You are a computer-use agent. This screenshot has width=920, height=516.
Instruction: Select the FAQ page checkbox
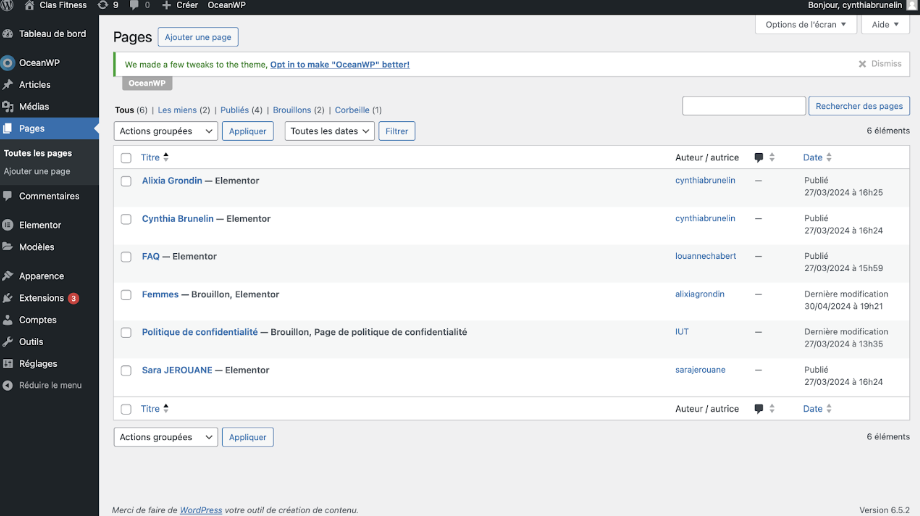pyautogui.click(x=126, y=257)
